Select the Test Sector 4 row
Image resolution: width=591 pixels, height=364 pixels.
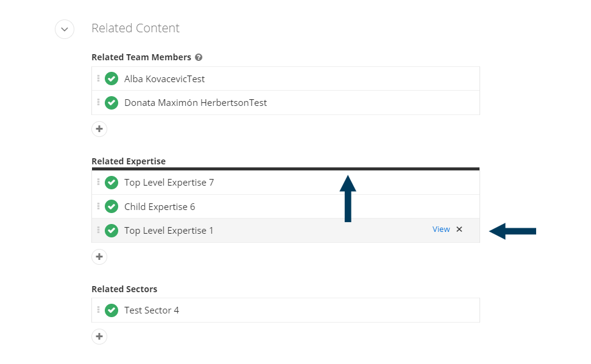click(286, 310)
